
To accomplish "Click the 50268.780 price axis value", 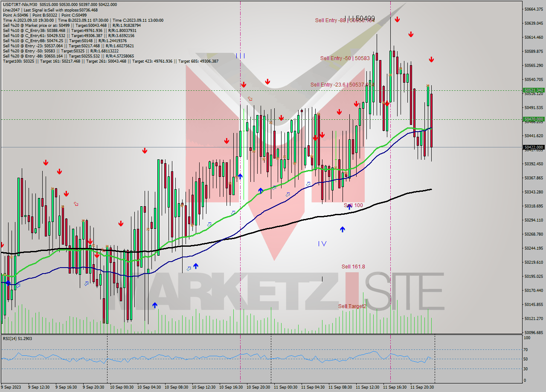I will coord(534,234).
